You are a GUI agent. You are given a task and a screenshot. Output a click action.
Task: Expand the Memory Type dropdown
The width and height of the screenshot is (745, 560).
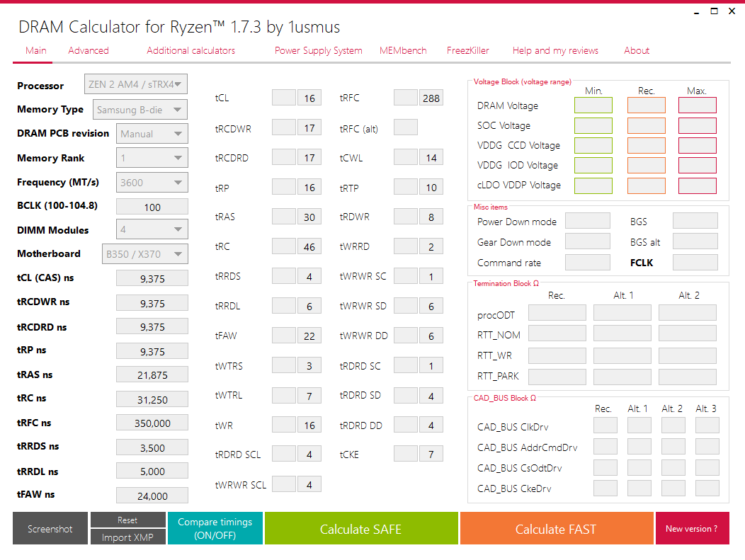coord(140,110)
